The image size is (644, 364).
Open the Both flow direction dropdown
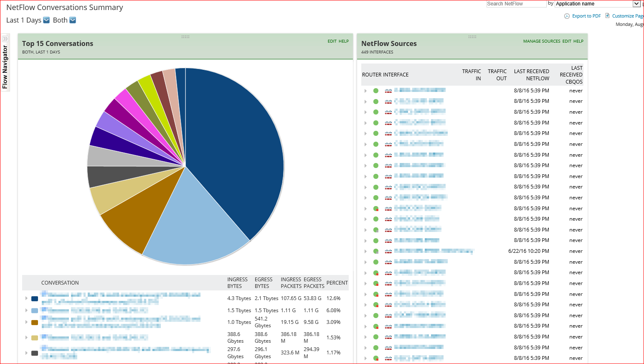pos(73,20)
